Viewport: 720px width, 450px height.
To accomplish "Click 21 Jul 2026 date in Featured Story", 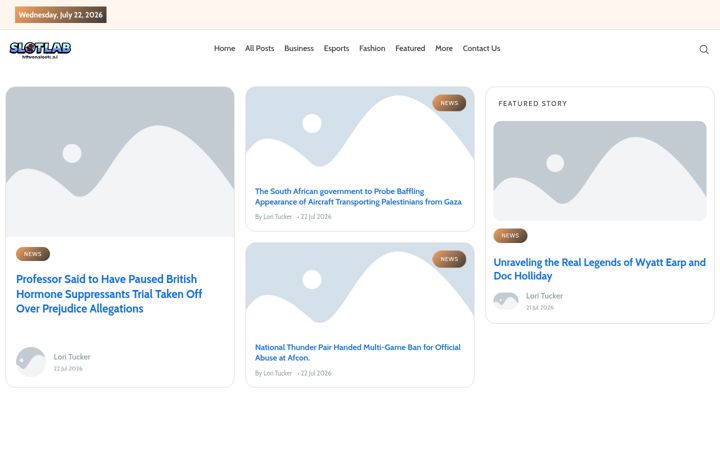I will coord(540,308).
